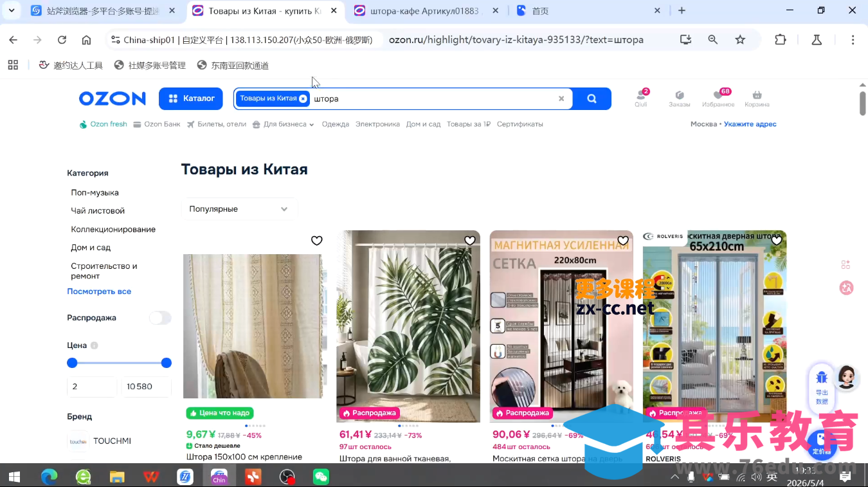Clear the search text with the X icon
The width and height of the screenshot is (868, 487).
pos(561,99)
